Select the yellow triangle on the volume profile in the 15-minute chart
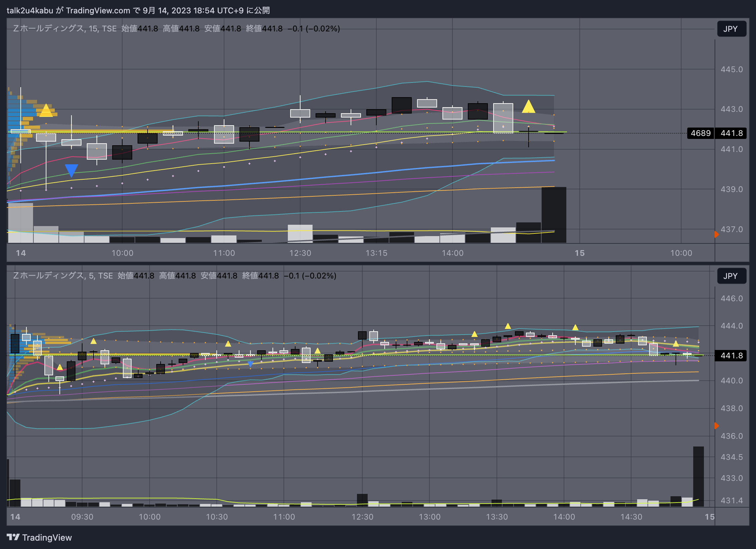Image resolution: width=756 pixels, height=549 pixels. [46, 110]
